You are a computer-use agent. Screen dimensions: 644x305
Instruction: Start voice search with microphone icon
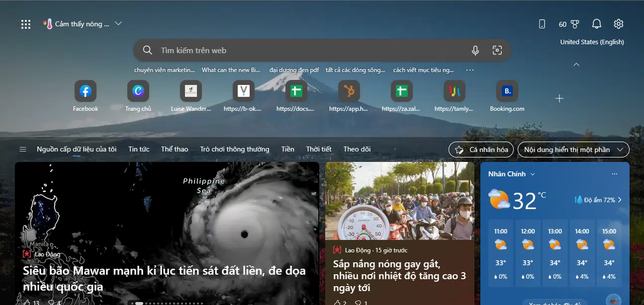[x=475, y=50]
